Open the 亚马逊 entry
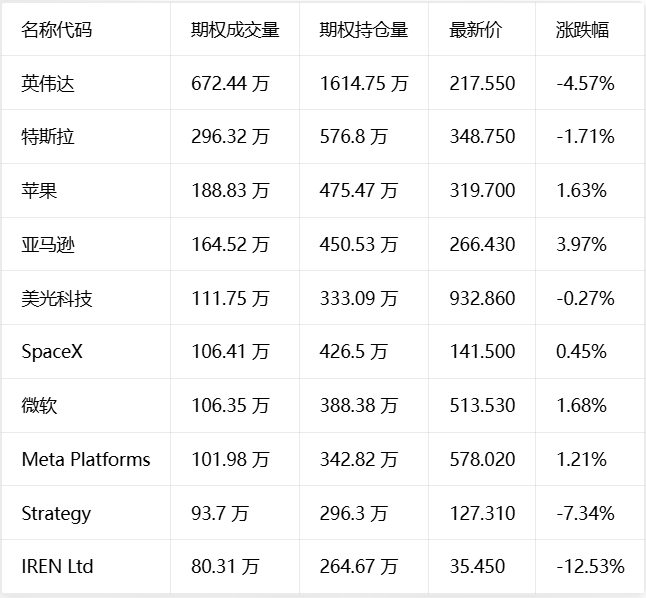Viewport: 646px width, 598px height. click(48, 244)
